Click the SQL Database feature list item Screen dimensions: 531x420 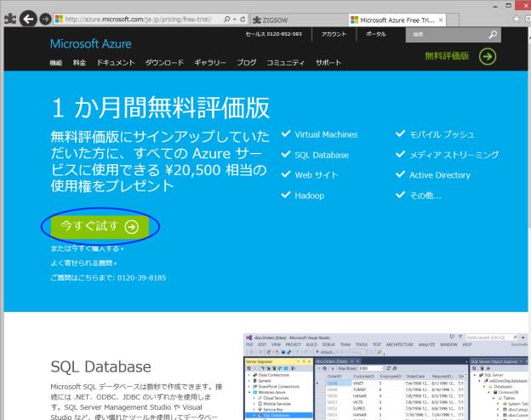(x=322, y=155)
